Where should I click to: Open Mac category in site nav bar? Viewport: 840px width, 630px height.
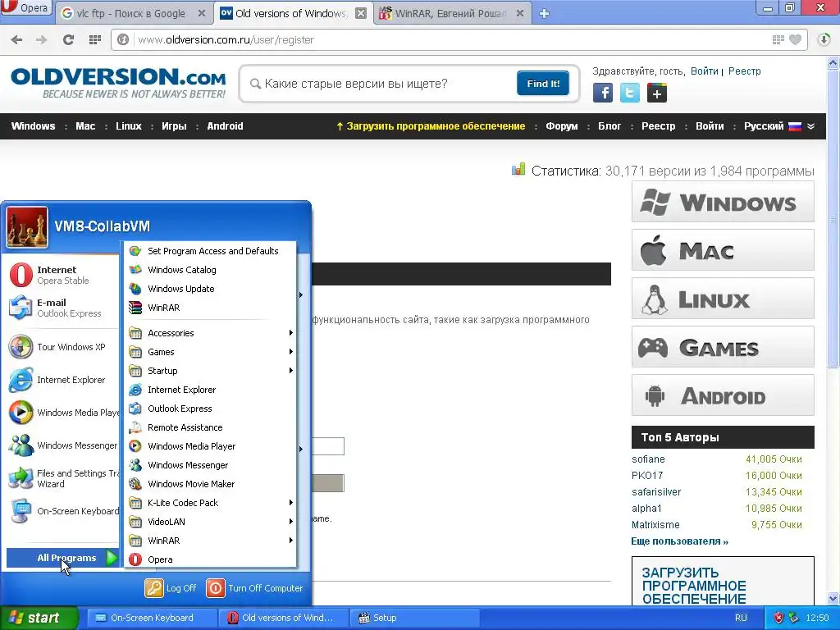85,126
